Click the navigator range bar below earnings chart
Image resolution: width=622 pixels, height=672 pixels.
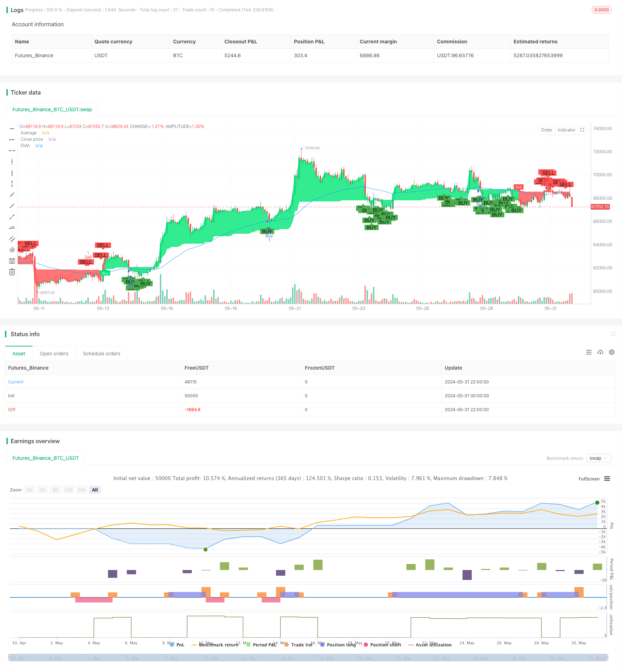click(x=308, y=657)
